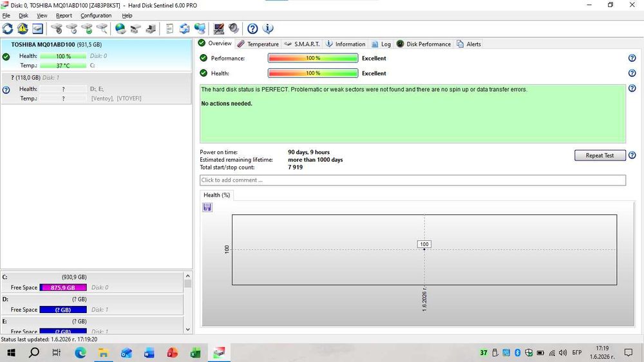Click scroll-down arrow of the partition list

[187, 329]
